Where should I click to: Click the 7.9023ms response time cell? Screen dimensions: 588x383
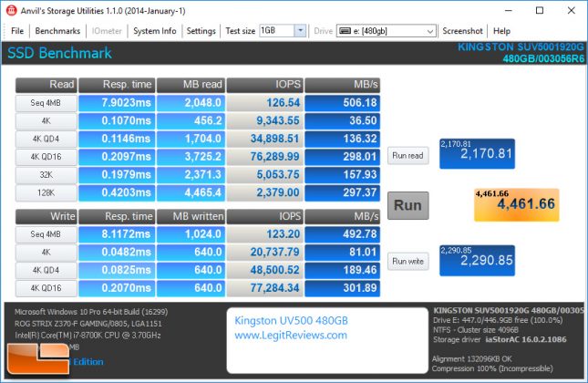click(x=117, y=103)
